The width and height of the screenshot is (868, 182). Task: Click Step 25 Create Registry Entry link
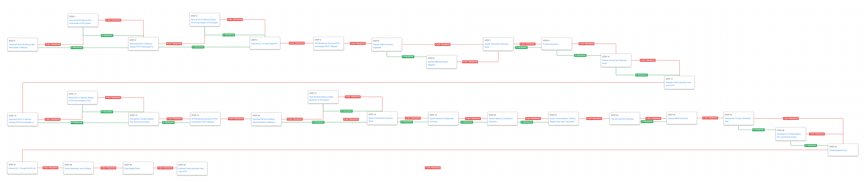837,150
